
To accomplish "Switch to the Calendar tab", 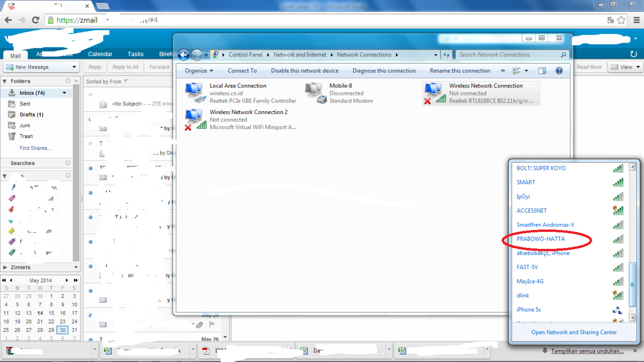I will point(100,54).
